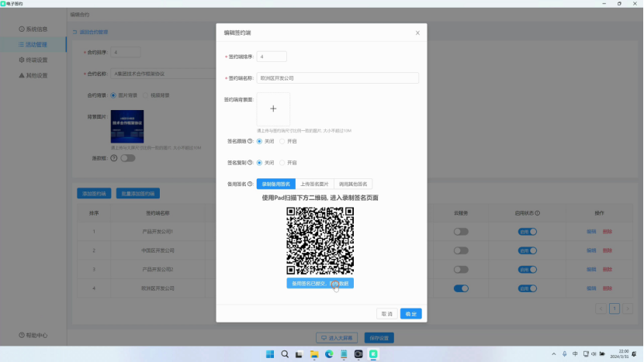Open 帮助中心 at the sidebar bottom

(33, 336)
